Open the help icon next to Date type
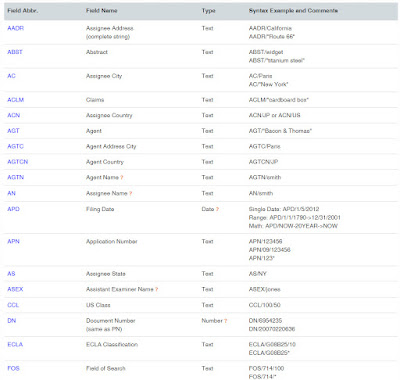Image resolution: width=400 pixels, height=380 pixels. click(x=217, y=209)
